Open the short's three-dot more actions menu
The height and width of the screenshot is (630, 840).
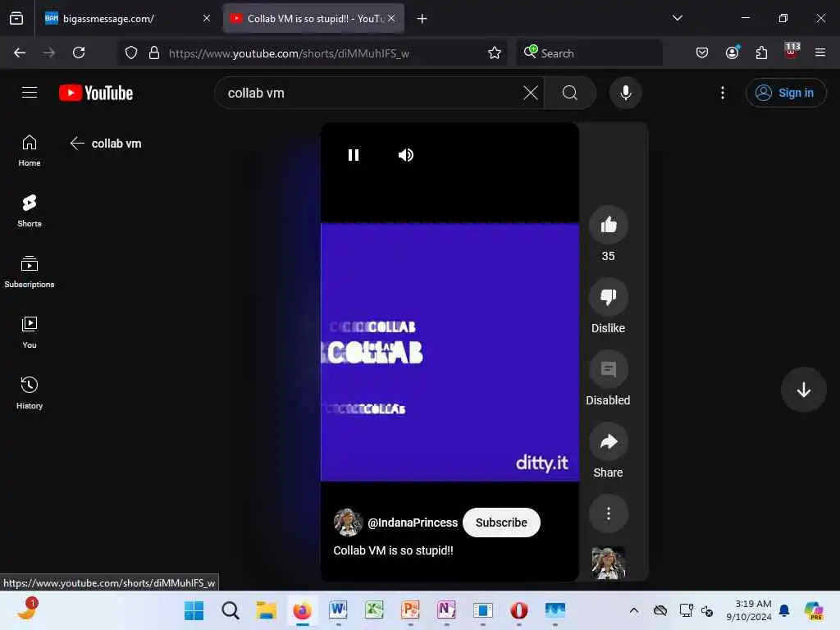[608, 514]
